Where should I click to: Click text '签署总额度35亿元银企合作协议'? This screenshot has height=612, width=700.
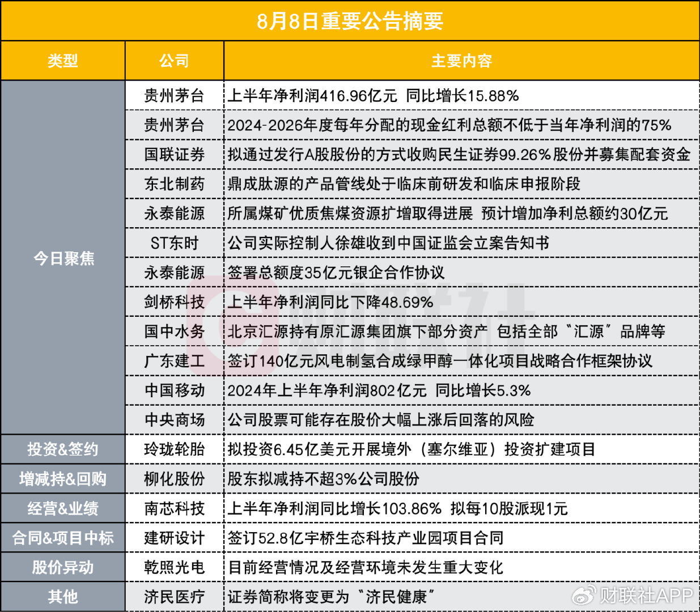click(336, 273)
